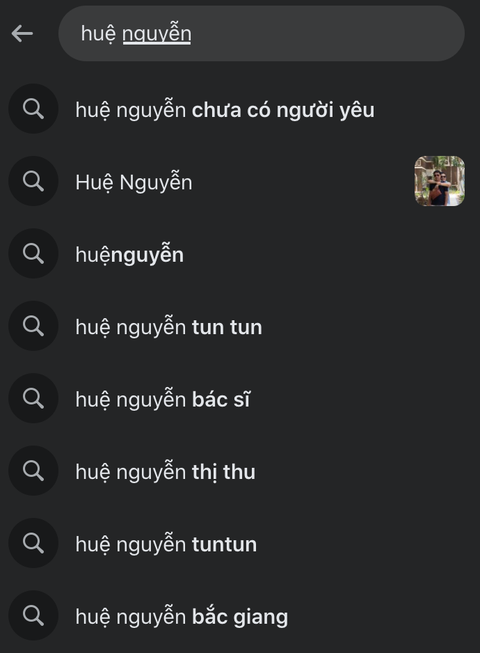The width and height of the screenshot is (480, 653).
Task: Select suggestion 'huệ nguyễn bác sĩ'
Action: 162,400
